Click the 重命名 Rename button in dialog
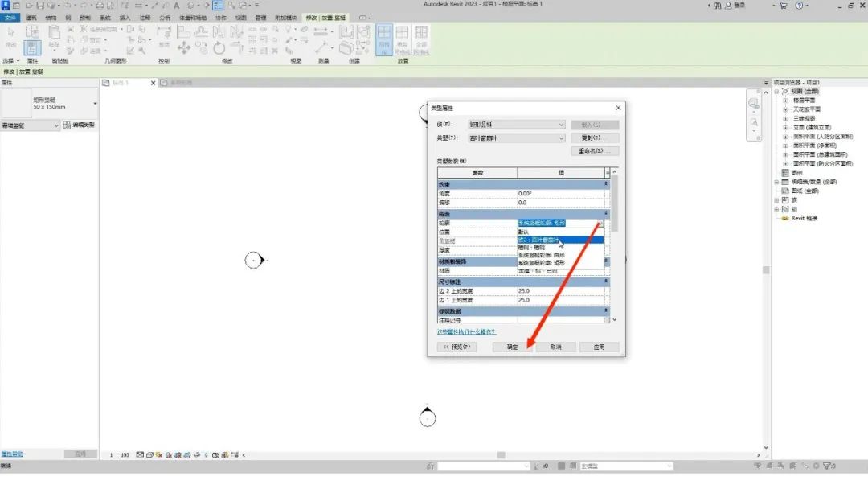This screenshot has width=868, height=489. pyautogui.click(x=595, y=151)
